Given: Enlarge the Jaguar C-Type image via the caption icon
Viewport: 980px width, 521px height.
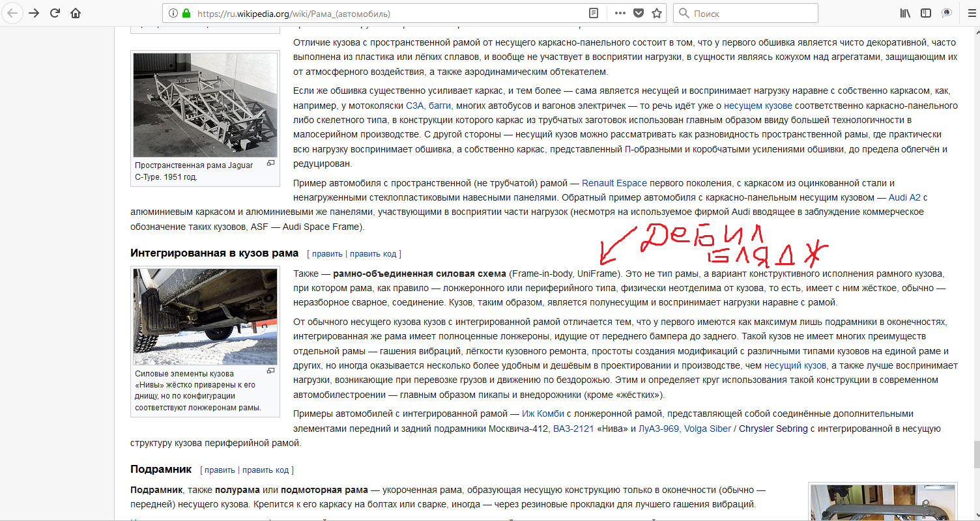Looking at the screenshot, I should (x=270, y=163).
